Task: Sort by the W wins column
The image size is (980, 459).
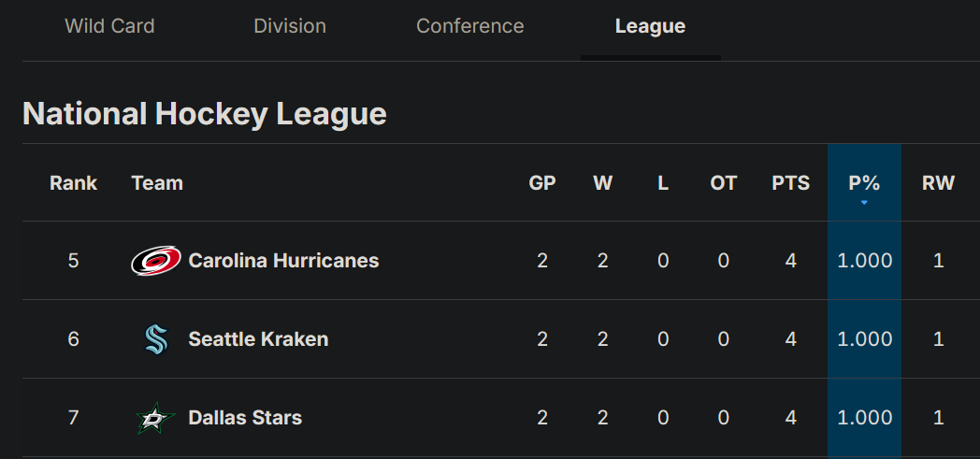Action: pyautogui.click(x=602, y=183)
